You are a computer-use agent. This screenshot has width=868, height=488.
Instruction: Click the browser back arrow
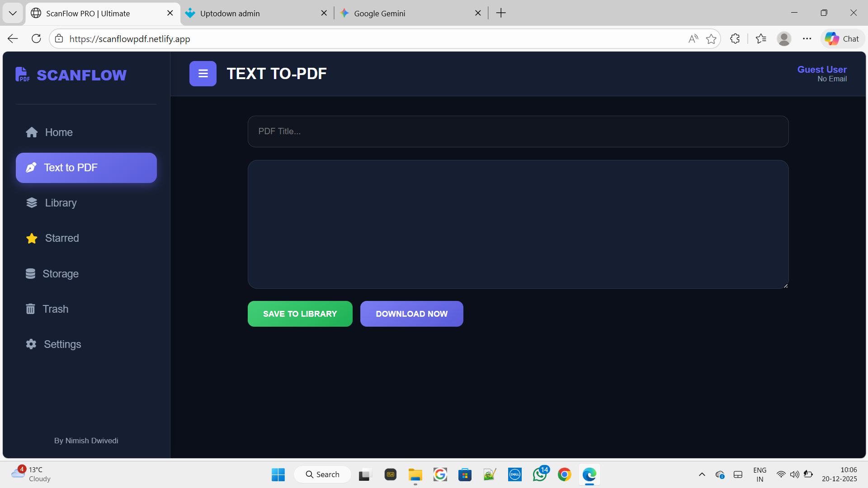click(x=13, y=39)
